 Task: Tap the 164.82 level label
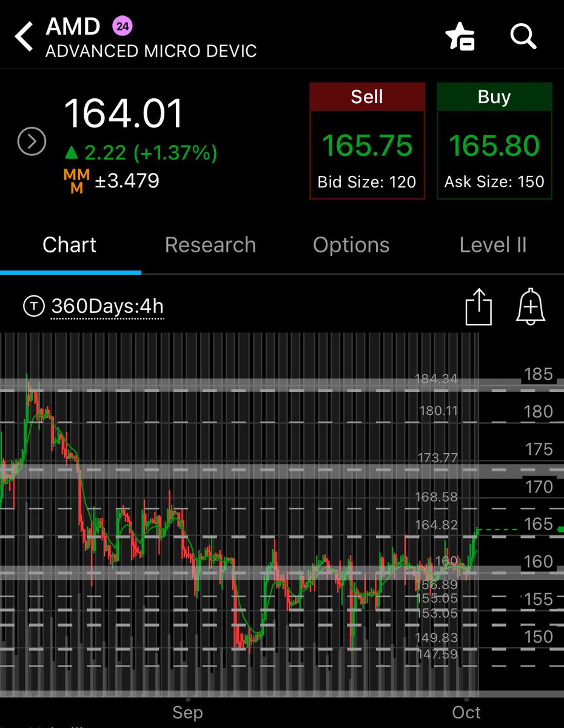click(436, 525)
